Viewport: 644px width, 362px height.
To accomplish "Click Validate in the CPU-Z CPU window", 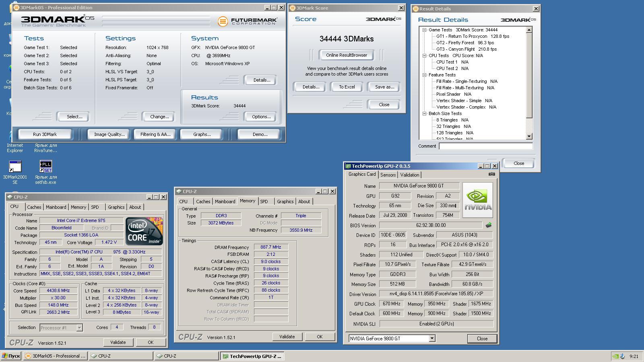I will 118,342.
